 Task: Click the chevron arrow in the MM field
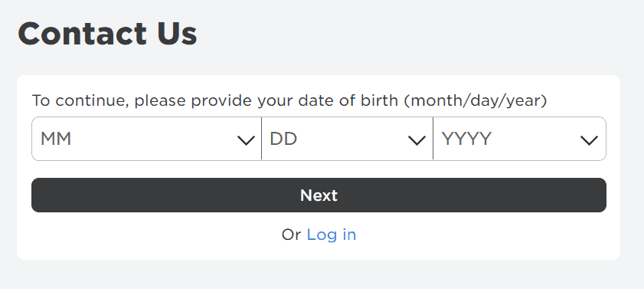tap(246, 141)
